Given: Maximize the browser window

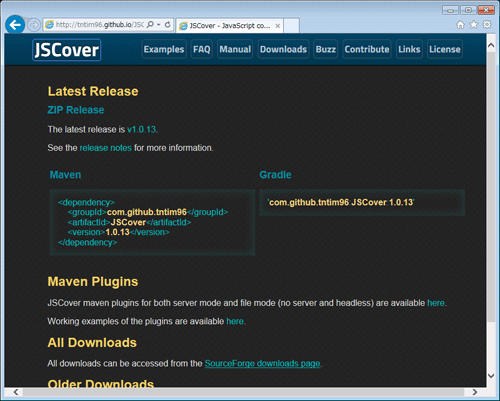Looking at the screenshot, I should point(468,10).
